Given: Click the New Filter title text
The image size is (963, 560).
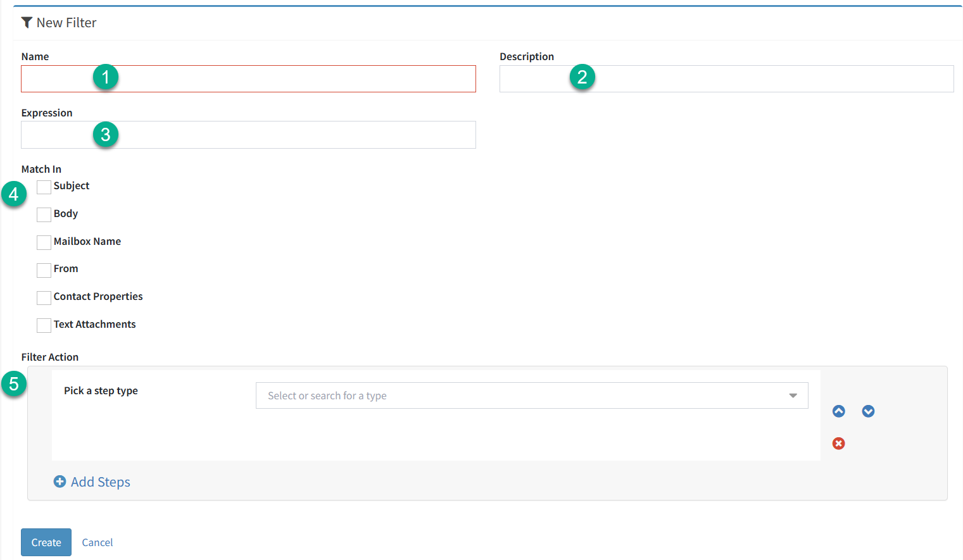Looking at the screenshot, I should pyautogui.click(x=66, y=23).
